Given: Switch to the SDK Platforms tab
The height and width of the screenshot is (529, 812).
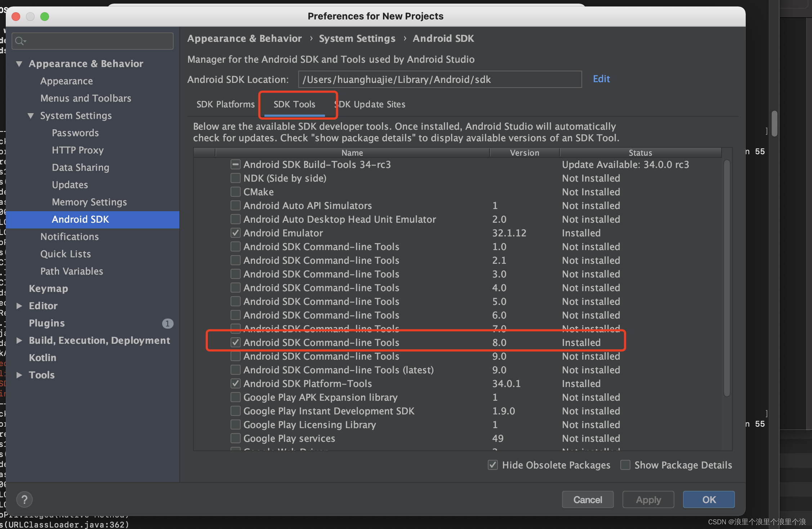Looking at the screenshot, I should [226, 105].
